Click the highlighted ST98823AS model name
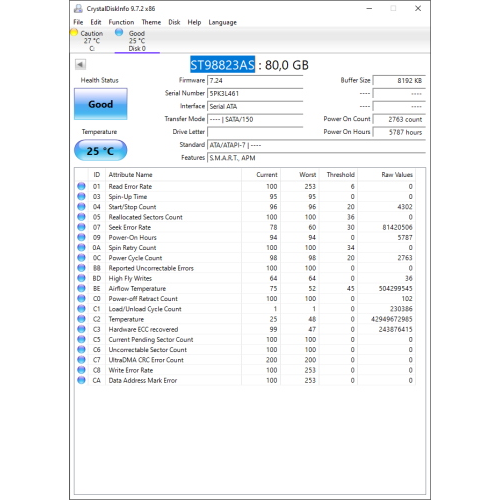This screenshot has height=500, width=500. (x=223, y=65)
